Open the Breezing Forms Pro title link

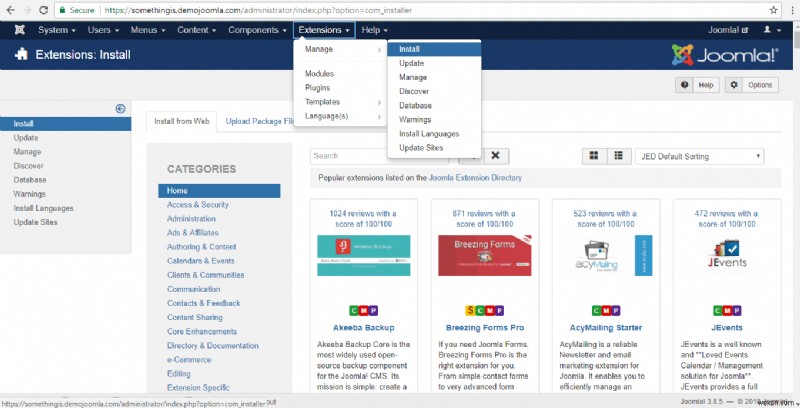(485, 328)
